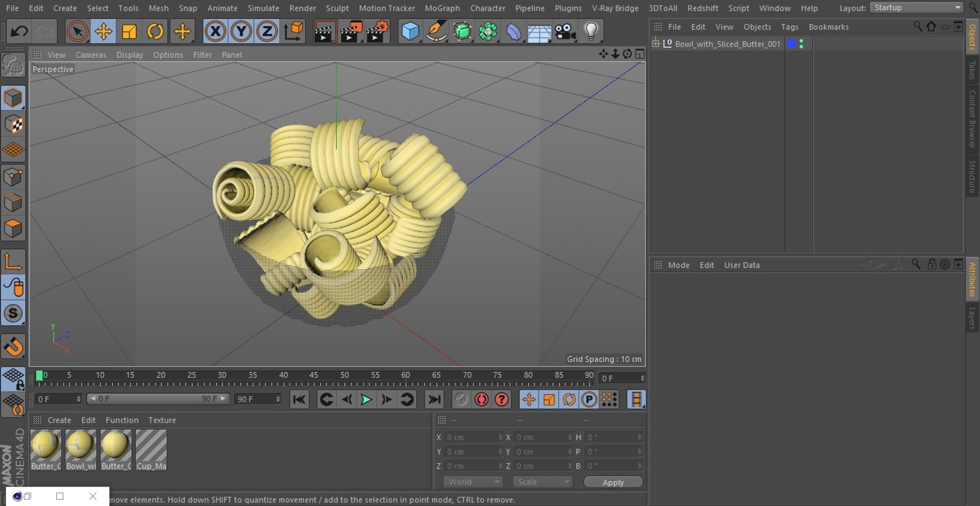Switch to Texture mode
Screen dimensions: 980x506
coord(13,124)
